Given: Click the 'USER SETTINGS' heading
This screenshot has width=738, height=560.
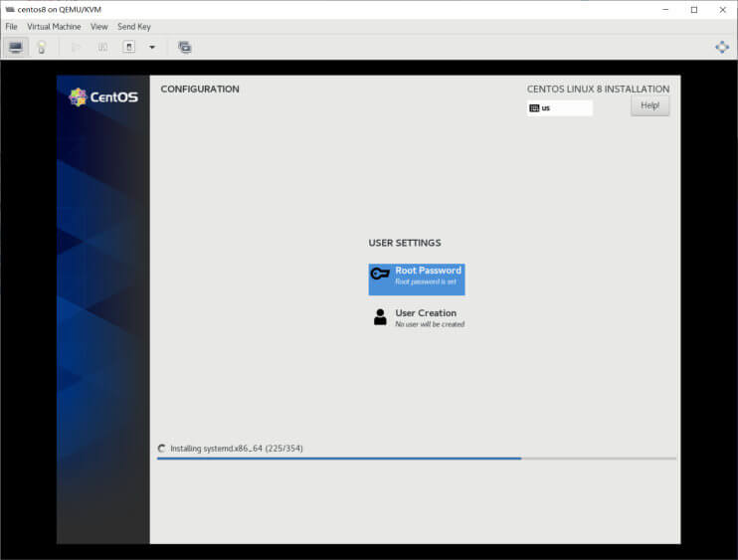Looking at the screenshot, I should [405, 243].
